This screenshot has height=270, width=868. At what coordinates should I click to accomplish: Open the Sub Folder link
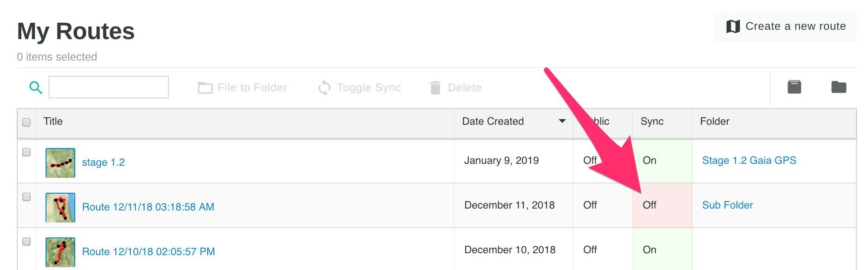(x=727, y=205)
